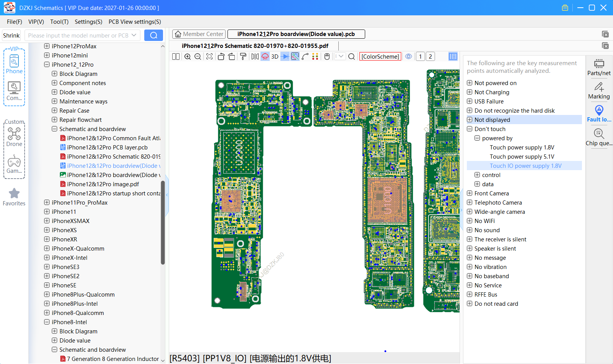This screenshot has width=613, height=364.
Task: Open the ColorScheme button
Action: pos(380,56)
